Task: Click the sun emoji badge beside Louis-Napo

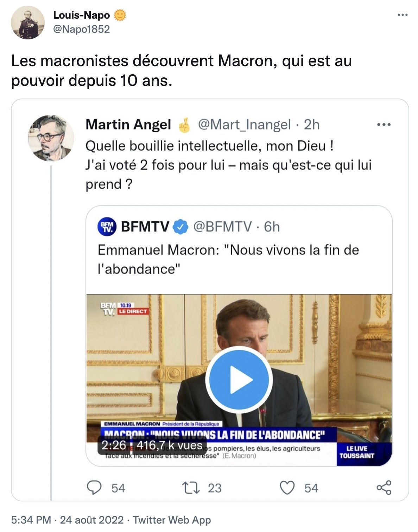Action: pos(120,15)
